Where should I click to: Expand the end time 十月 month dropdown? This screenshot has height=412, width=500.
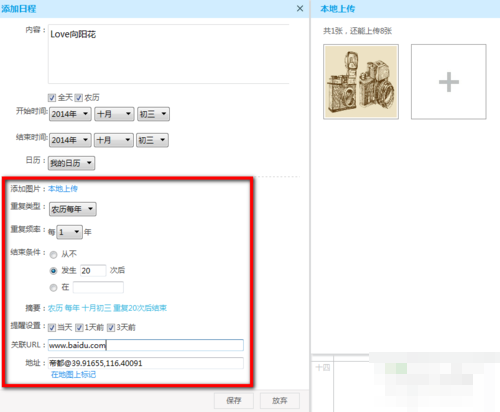point(114,140)
